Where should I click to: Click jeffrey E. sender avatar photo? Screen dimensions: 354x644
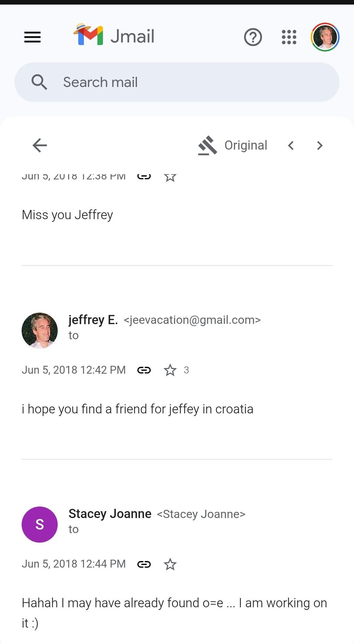40,330
